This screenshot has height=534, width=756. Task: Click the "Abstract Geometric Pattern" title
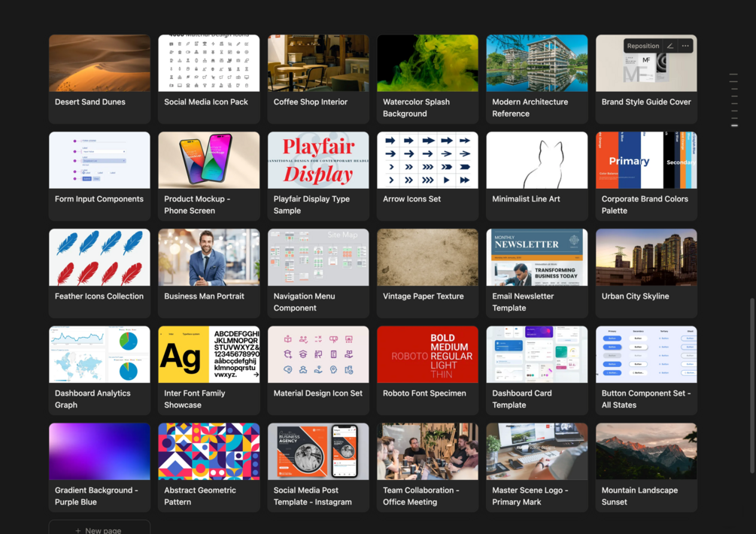200,496
